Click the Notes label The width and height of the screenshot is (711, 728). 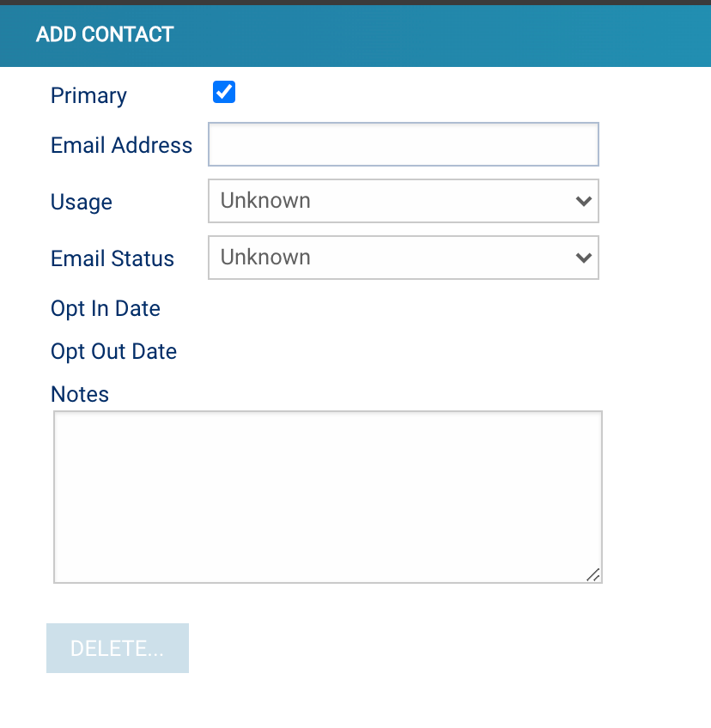80,394
